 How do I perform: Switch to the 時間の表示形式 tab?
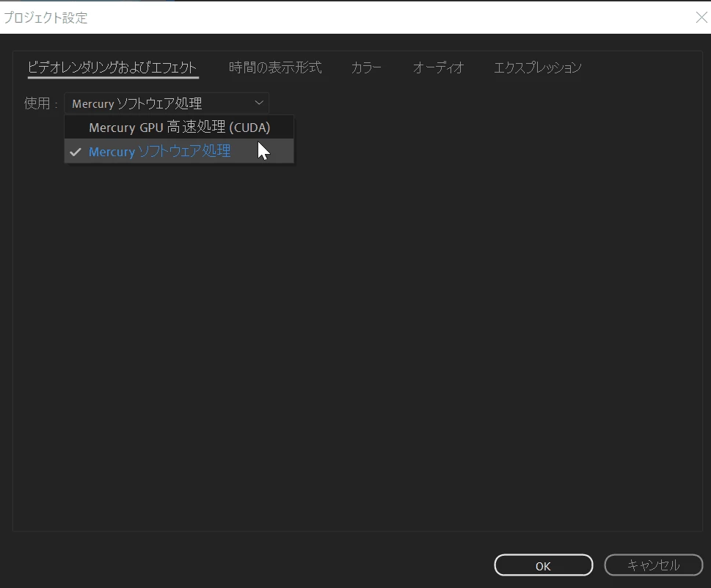pos(275,68)
